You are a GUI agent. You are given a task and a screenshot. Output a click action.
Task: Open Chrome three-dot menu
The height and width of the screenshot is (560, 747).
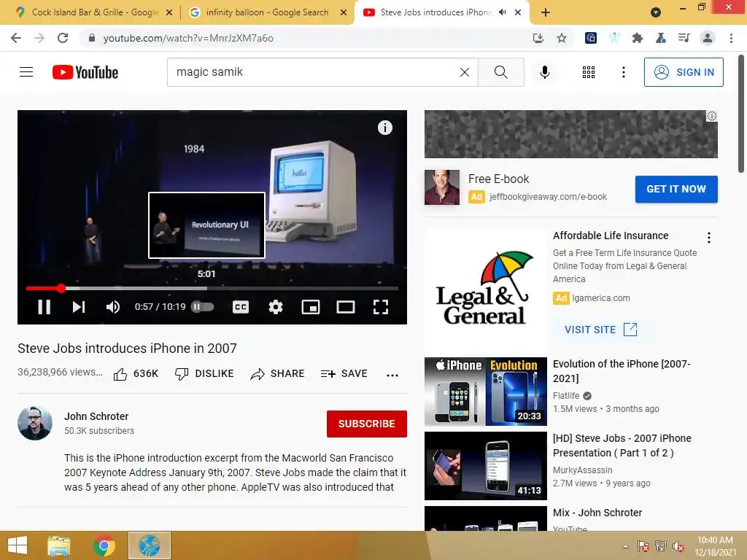tap(731, 38)
